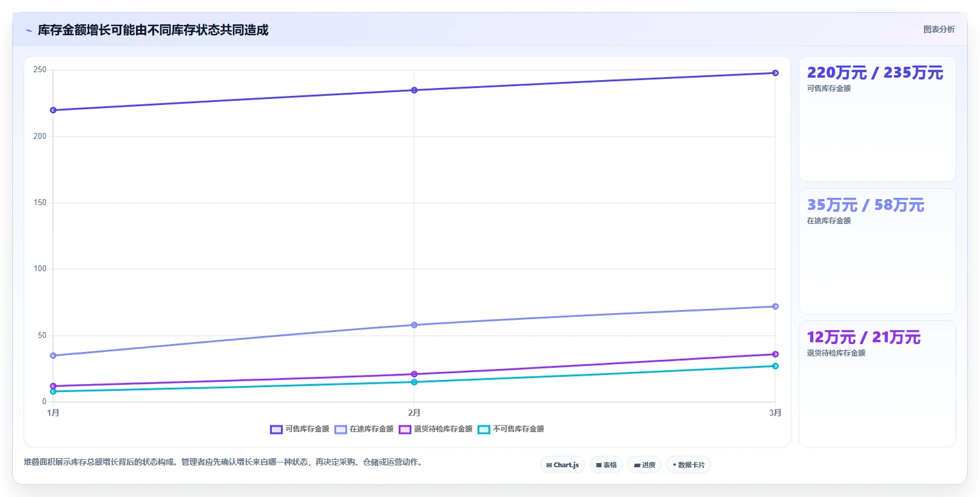
Task: Click the 图表分析 label in the header
Action: 939,29
